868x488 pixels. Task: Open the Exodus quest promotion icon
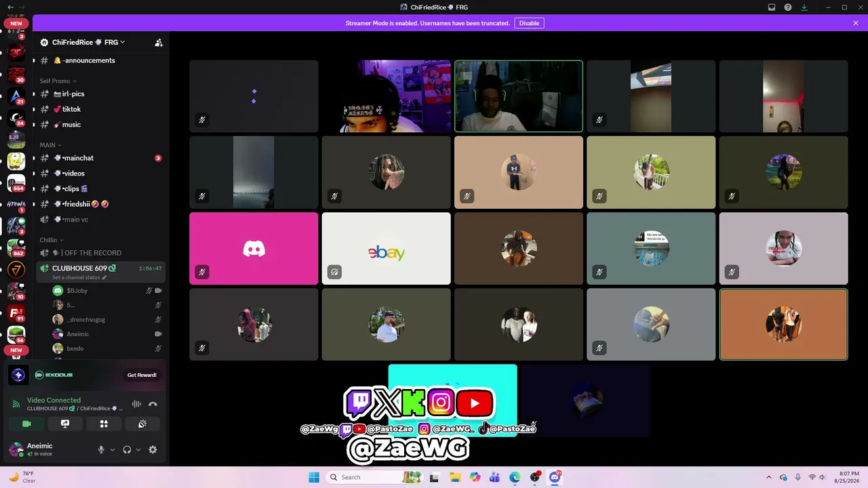coord(18,375)
